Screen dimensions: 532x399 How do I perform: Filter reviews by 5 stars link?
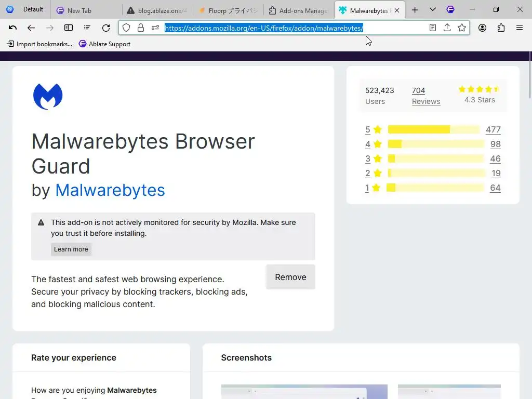367,129
